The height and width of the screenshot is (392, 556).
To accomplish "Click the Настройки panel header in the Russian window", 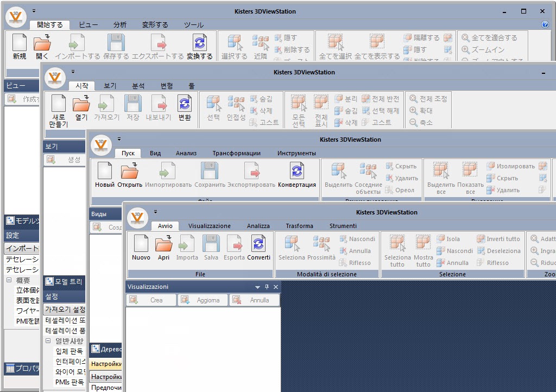I will coord(106,364).
